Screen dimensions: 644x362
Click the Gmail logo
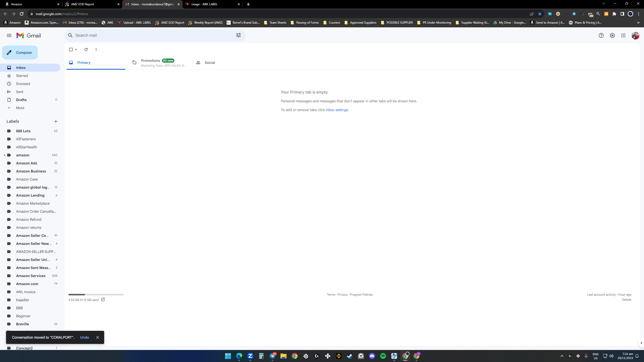[x=29, y=35]
